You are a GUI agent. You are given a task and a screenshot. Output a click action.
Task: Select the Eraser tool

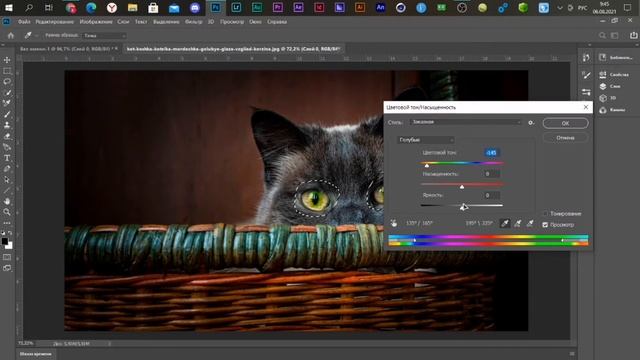[x=7, y=136]
